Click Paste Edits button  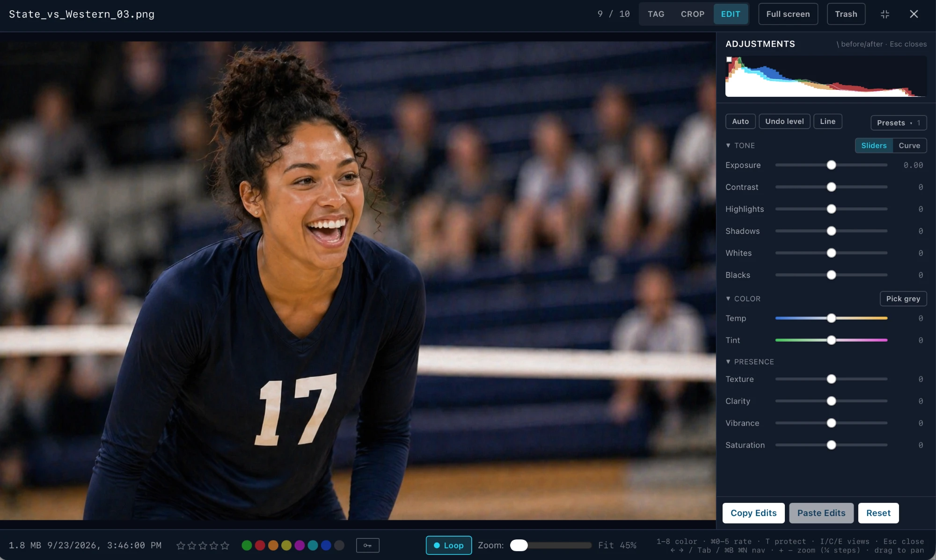[x=821, y=513]
